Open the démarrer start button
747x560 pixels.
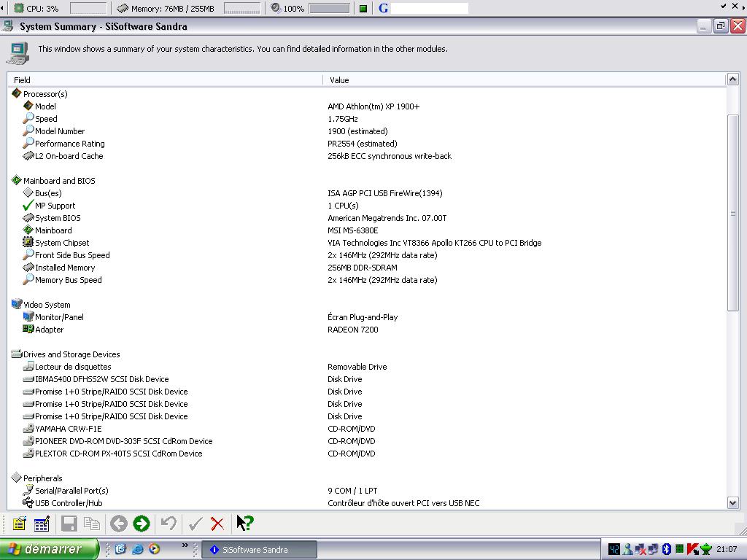point(49,549)
